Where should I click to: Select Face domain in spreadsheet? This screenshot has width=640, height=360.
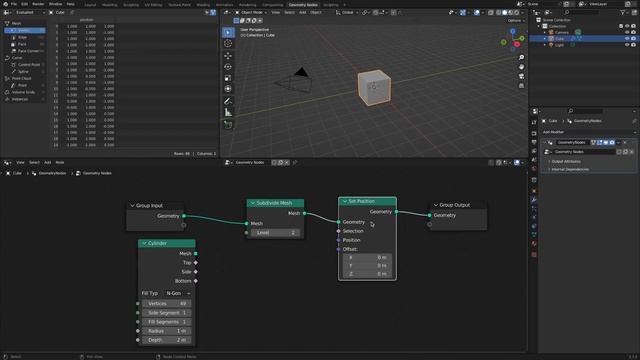click(x=22, y=44)
